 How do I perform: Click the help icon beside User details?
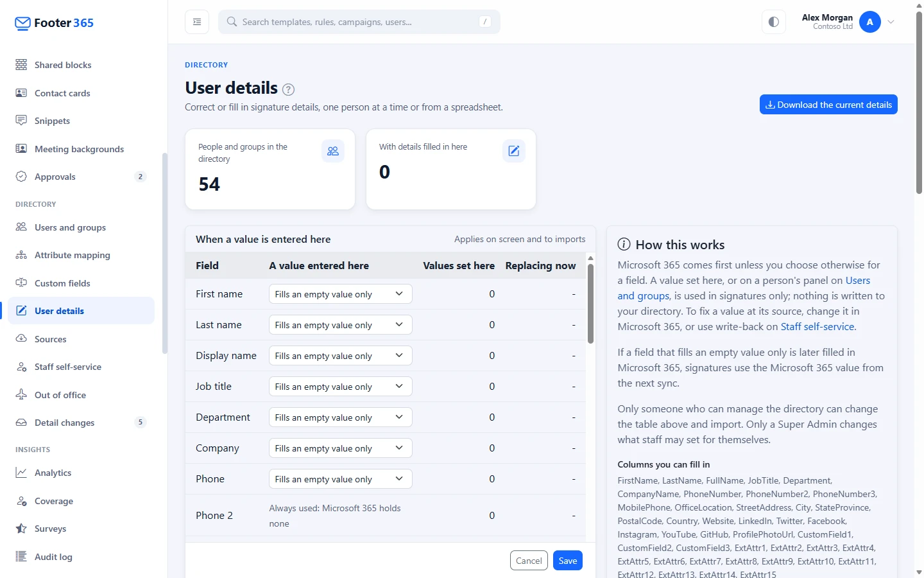(x=289, y=89)
